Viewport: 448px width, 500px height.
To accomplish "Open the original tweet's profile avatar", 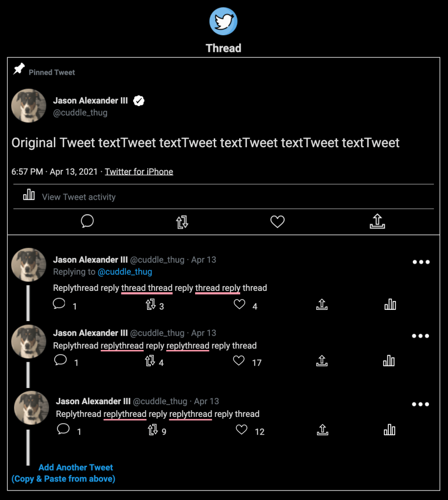I will point(29,106).
